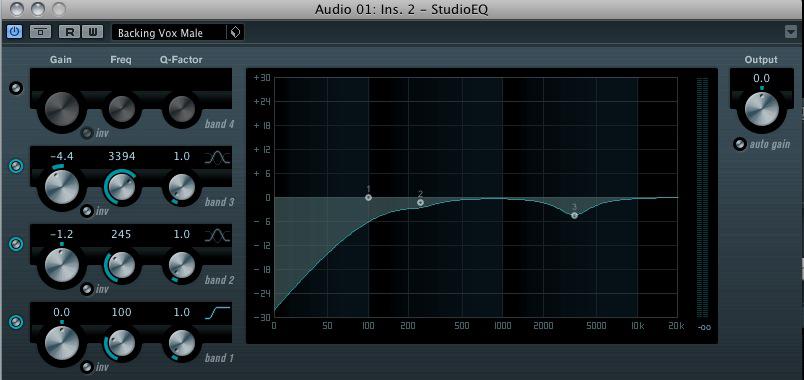Viewport: 804px width, 380px height.
Task: Click the band 1 Gain knob
Action: 62,343
